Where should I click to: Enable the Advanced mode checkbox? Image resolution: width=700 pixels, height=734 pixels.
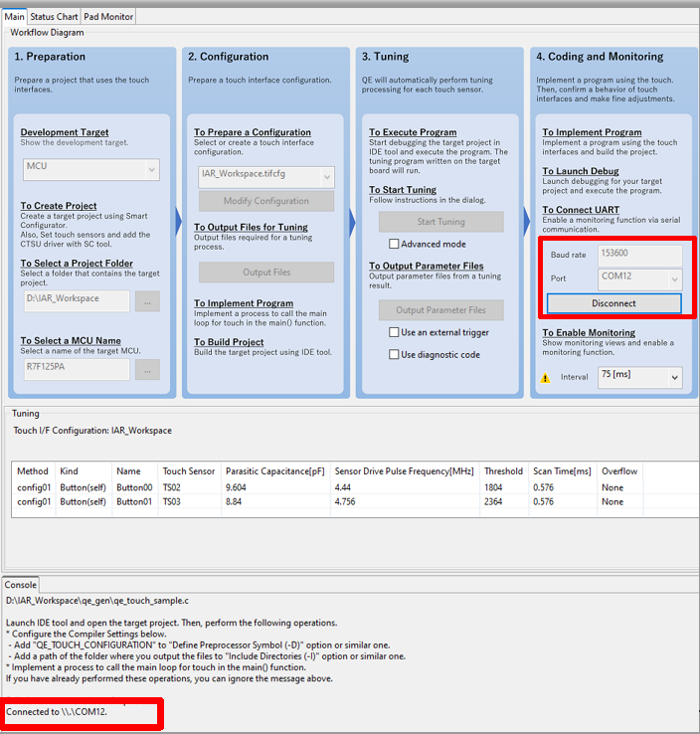(x=395, y=244)
